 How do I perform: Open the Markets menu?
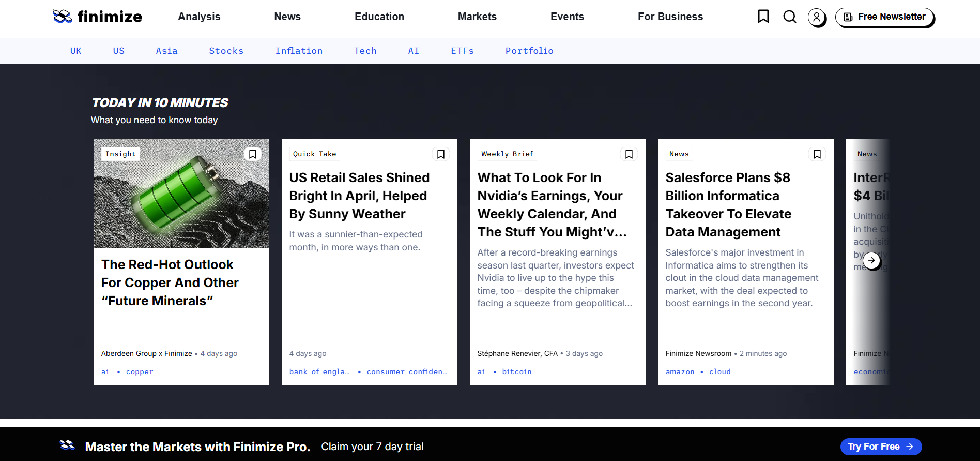click(477, 17)
